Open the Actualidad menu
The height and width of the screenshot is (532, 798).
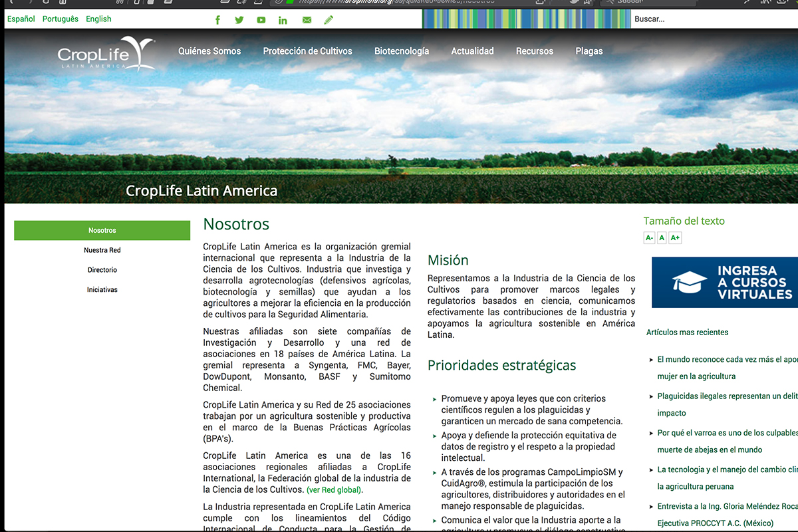473,51
